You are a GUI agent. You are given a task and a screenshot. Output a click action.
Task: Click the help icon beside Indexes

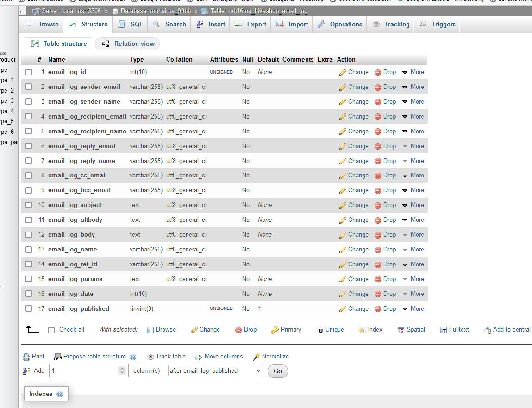coord(60,394)
